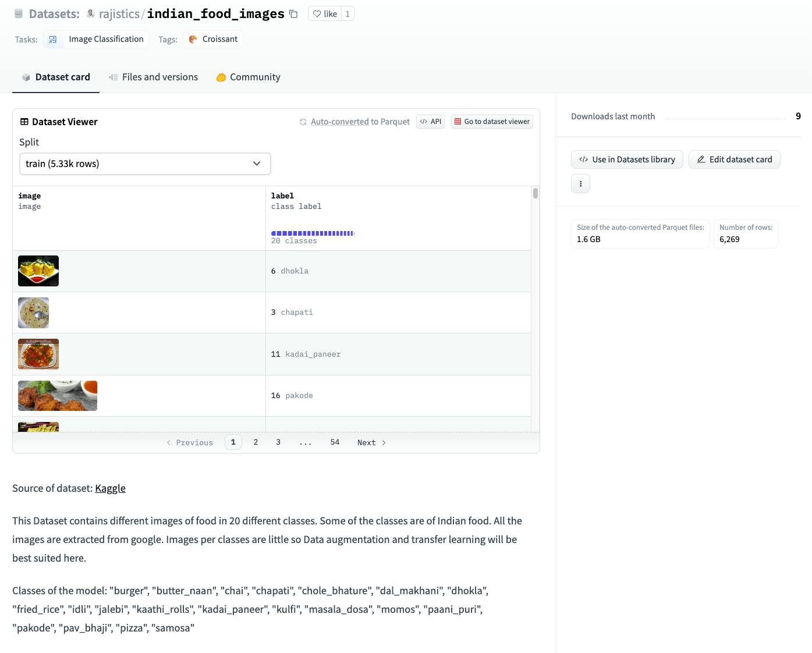Screen dimensions: 812x653
Task: Open the three-dot more options menu
Action: click(x=580, y=184)
